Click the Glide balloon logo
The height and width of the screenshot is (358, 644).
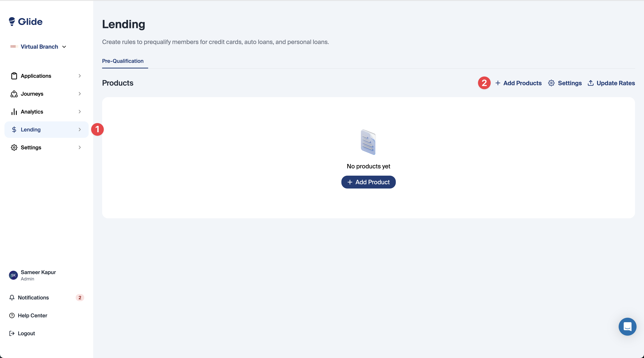(12, 21)
